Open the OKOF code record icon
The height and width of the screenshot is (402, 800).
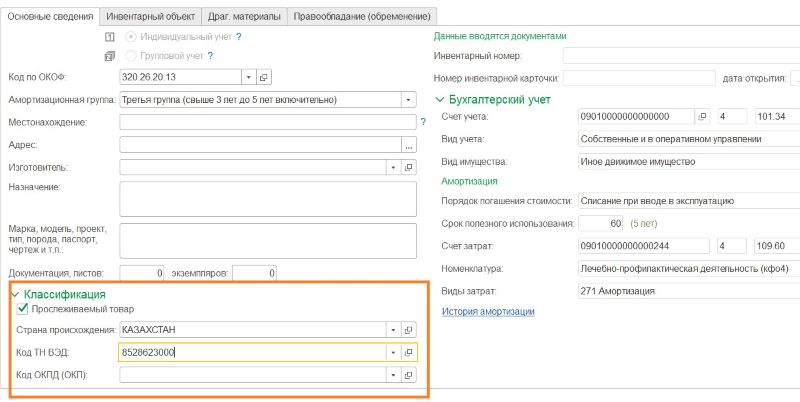coord(264,76)
